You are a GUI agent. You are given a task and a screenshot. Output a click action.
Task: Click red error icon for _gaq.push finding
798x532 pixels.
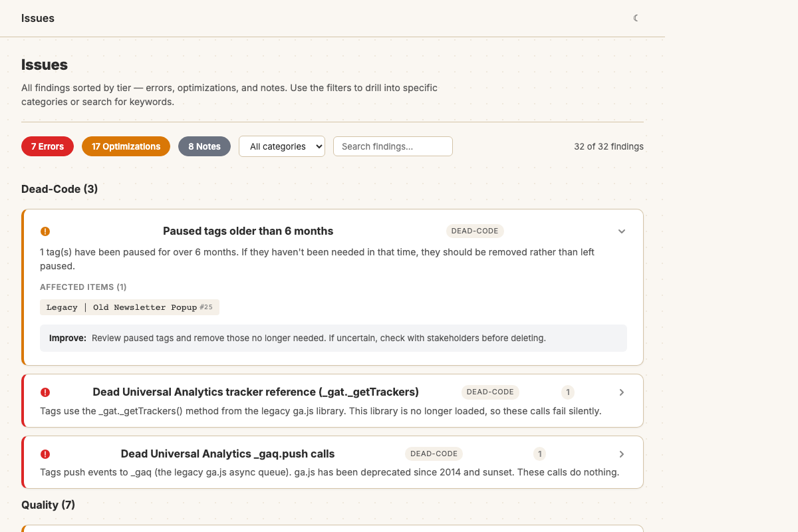tap(45, 454)
